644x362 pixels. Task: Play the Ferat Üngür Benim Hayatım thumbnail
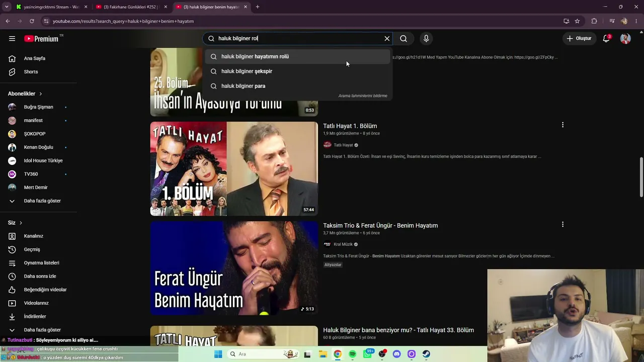[x=234, y=268]
